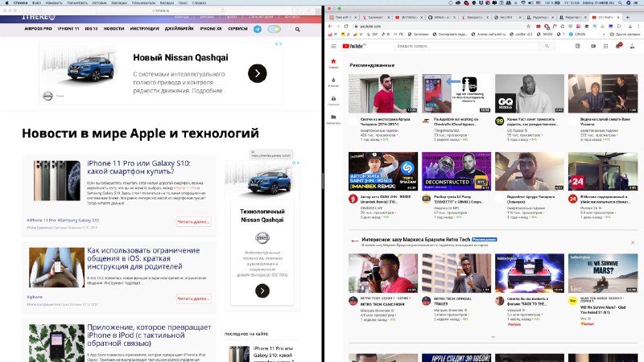Open article about iPhone в iPod app
This screenshot has height=362, width=644.
149,335
